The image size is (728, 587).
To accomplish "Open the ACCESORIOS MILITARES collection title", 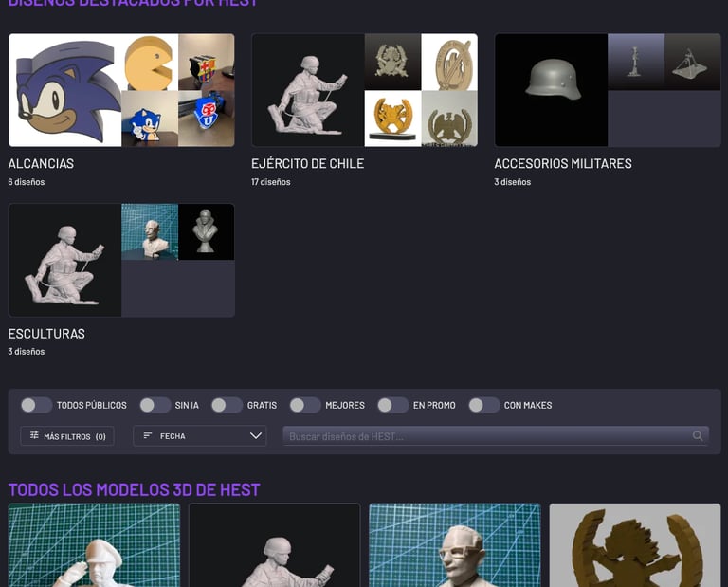I will point(563,163).
